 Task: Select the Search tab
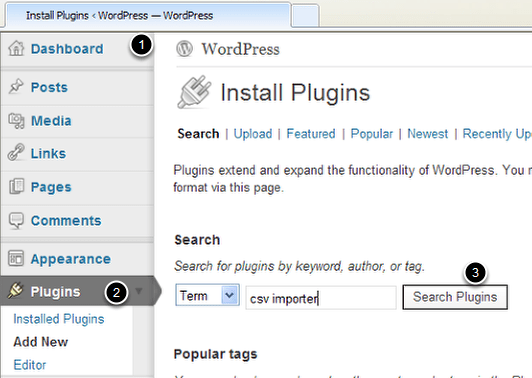pyautogui.click(x=198, y=134)
